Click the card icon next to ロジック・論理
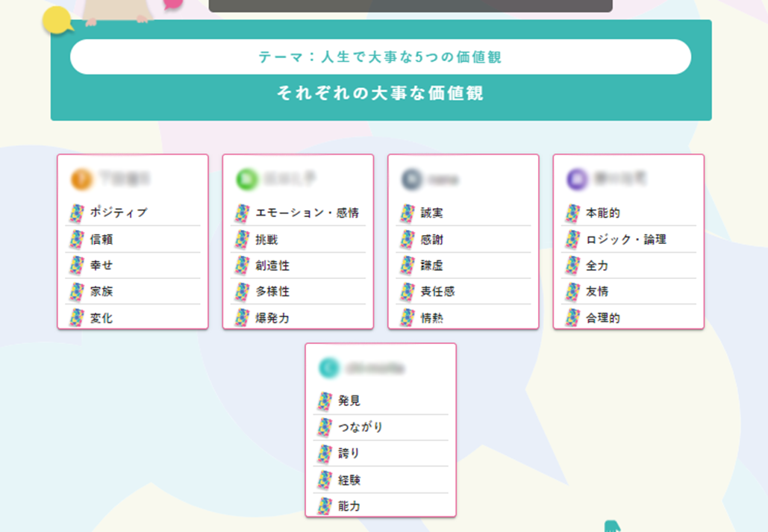768x532 pixels. tap(572, 240)
